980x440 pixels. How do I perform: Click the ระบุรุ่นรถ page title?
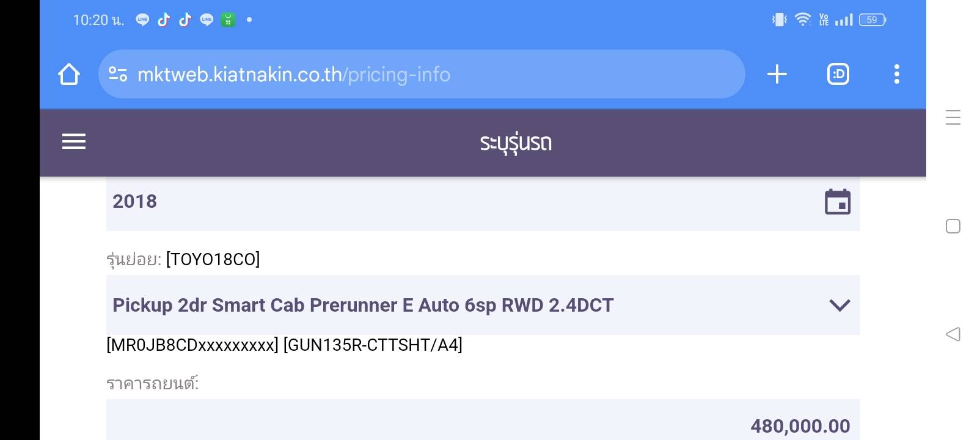515,143
